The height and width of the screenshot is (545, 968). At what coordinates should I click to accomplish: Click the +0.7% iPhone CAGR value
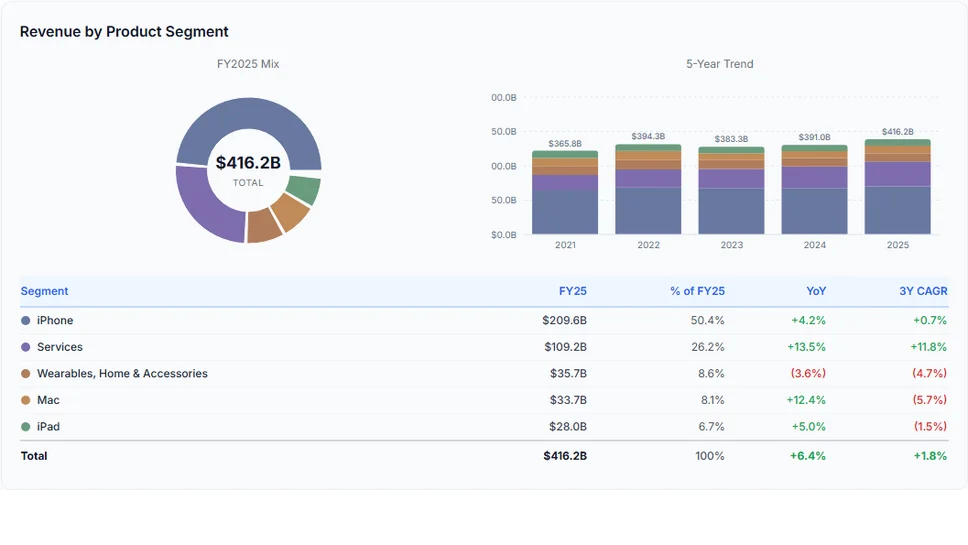click(930, 320)
